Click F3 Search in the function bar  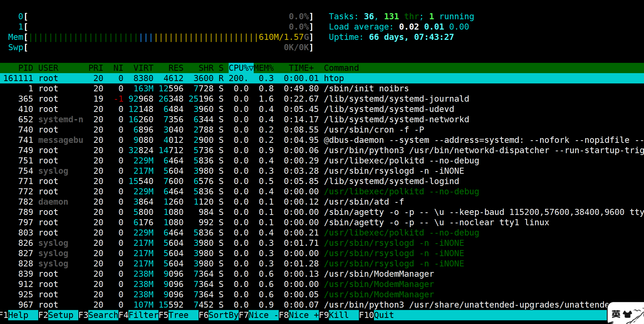pyautogui.click(x=103, y=315)
